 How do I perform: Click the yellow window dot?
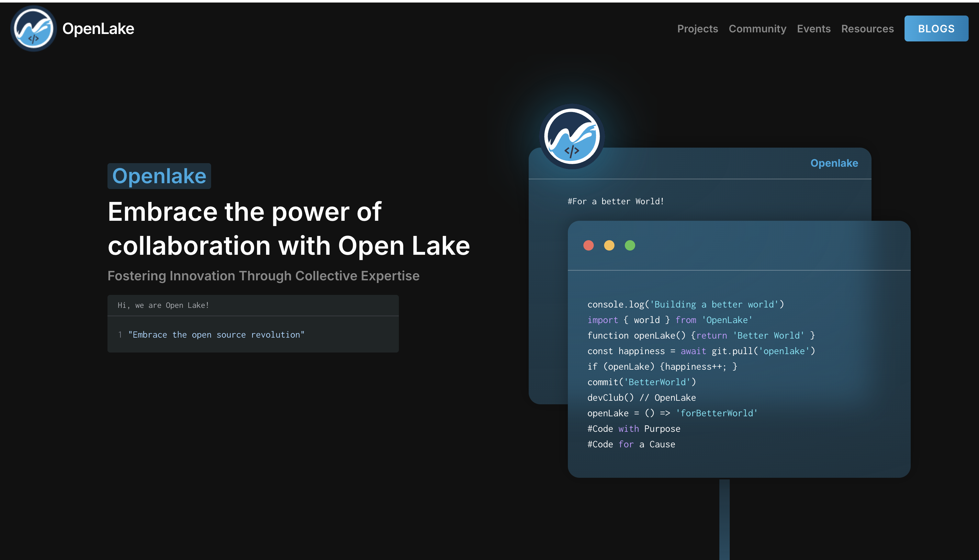pos(609,245)
